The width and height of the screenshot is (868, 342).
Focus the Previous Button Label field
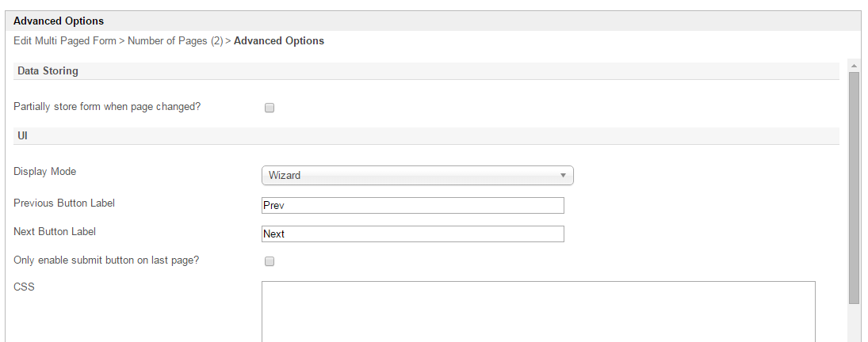point(412,206)
